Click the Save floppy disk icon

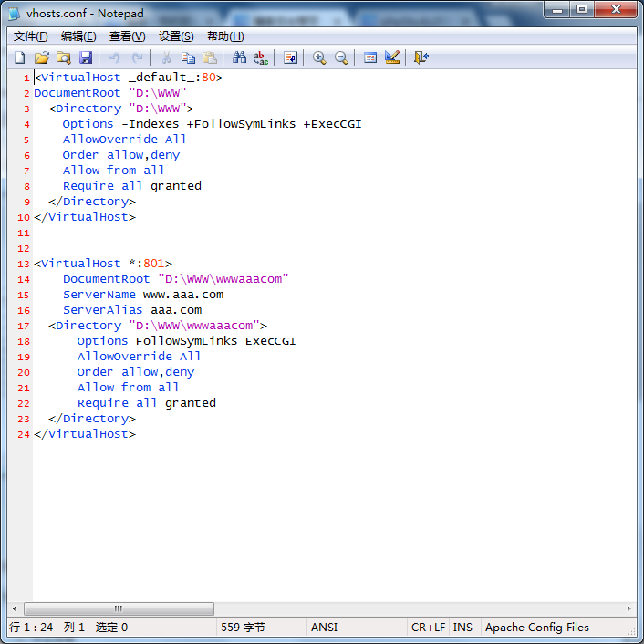tap(86, 57)
